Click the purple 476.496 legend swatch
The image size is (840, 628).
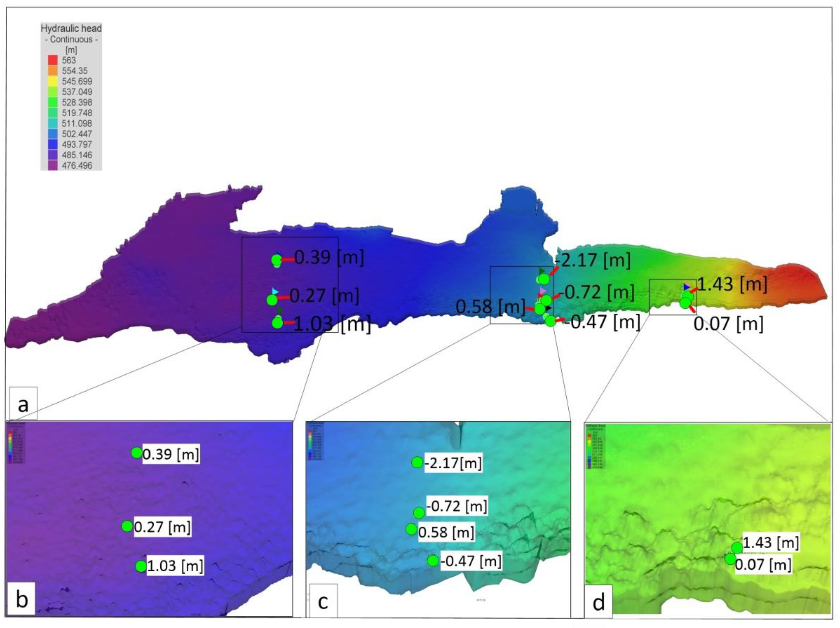click(x=53, y=165)
